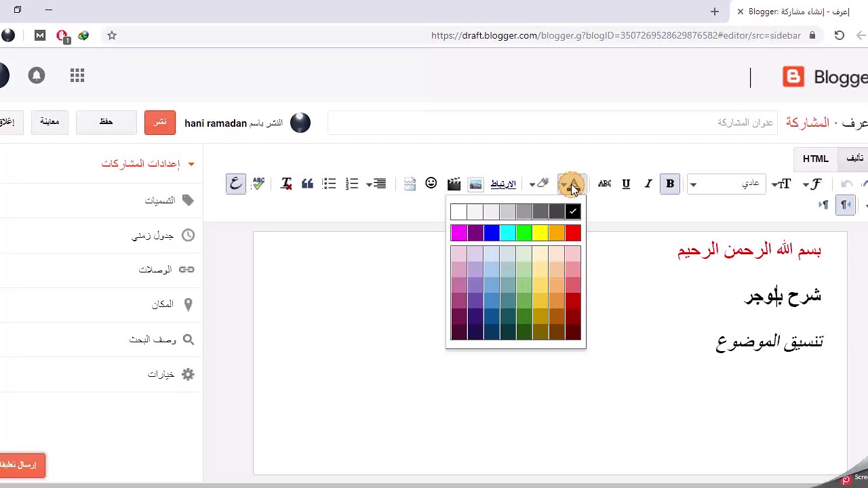The image size is (868, 488).
Task: Click the الارتباط insert link button
Action: pos(503,184)
